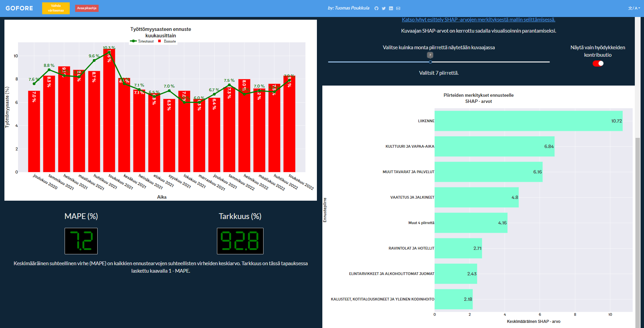Click the MAPE 7.2 LED display
This screenshot has width=644, height=328.
coord(81,241)
